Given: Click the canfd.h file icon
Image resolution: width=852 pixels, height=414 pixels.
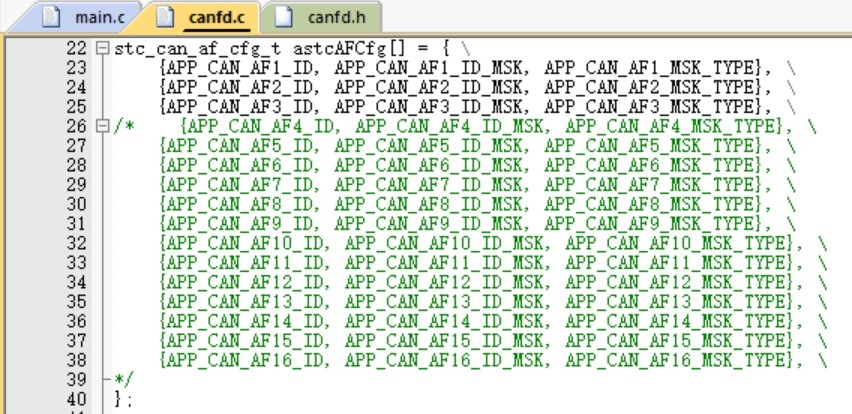Looking at the screenshot, I should (x=283, y=17).
